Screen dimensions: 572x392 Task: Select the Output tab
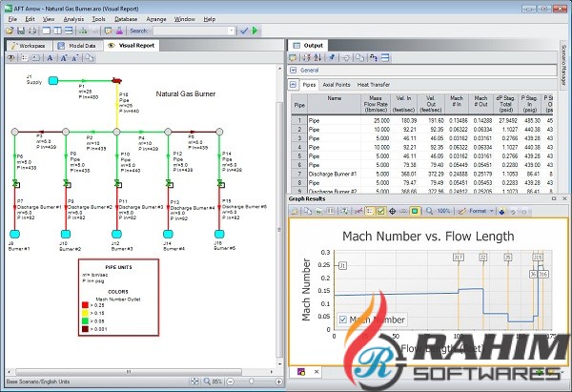(309, 46)
